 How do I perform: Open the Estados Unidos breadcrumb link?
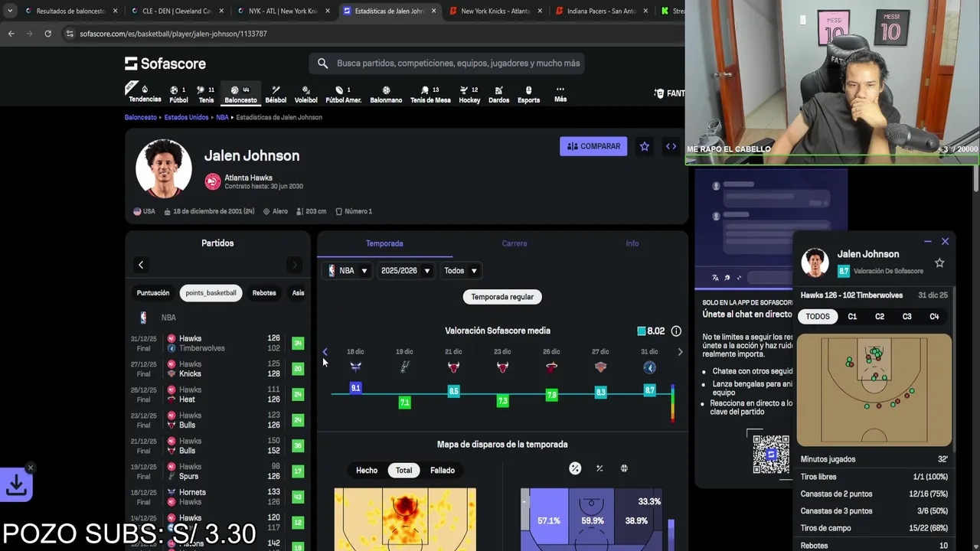[186, 117]
